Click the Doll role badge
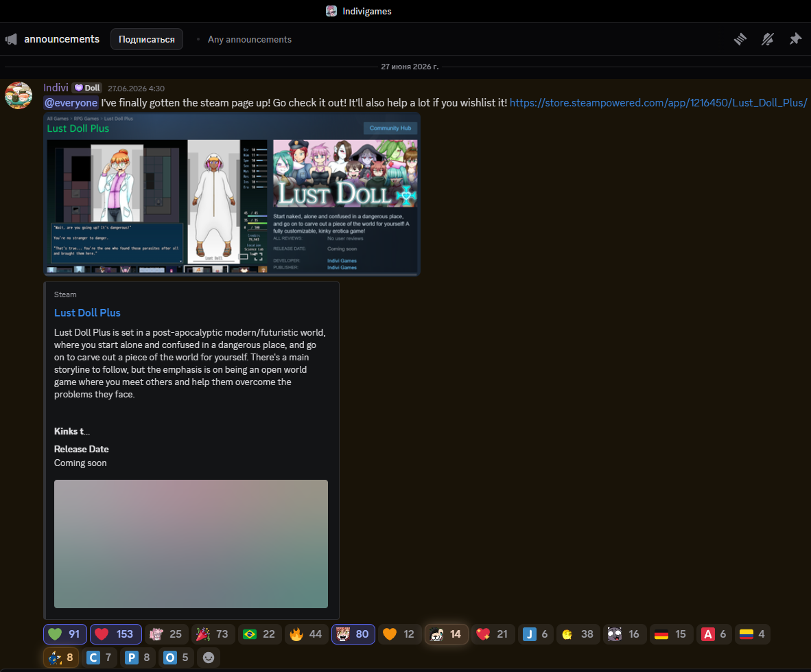The width and height of the screenshot is (811, 672). 87,88
